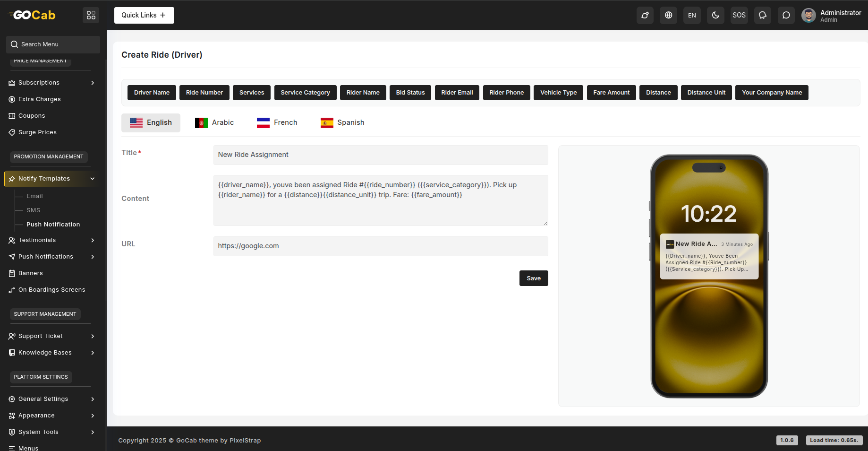Image resolution: width=868 pixels, height=451 pixels.
Task: Open Quick Links dropdown
Action: [x=144, y=15]
